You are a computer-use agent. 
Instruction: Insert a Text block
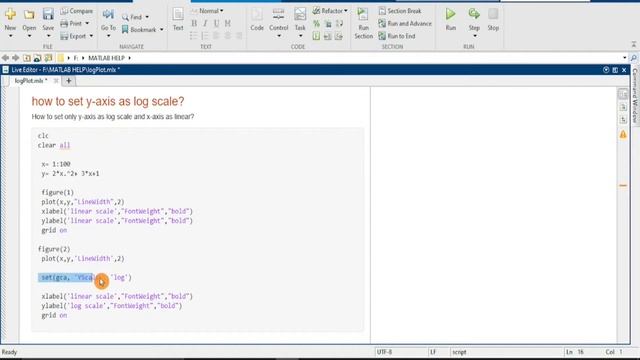tap(178, 19)
